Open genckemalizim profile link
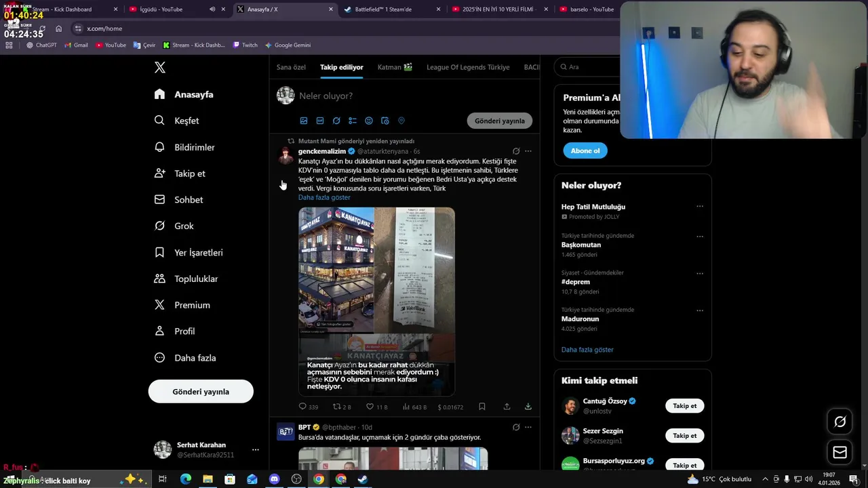The image size is (868, 488). (322, 151)
